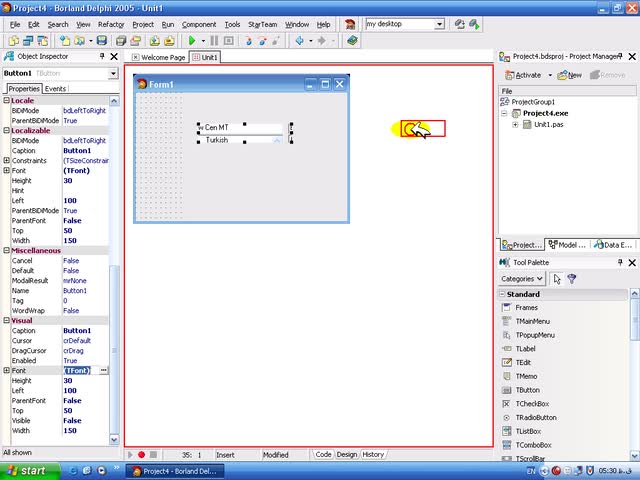Click the Set debug desktop icon
This screenshot has width=640, height=480.
[474, 24]
